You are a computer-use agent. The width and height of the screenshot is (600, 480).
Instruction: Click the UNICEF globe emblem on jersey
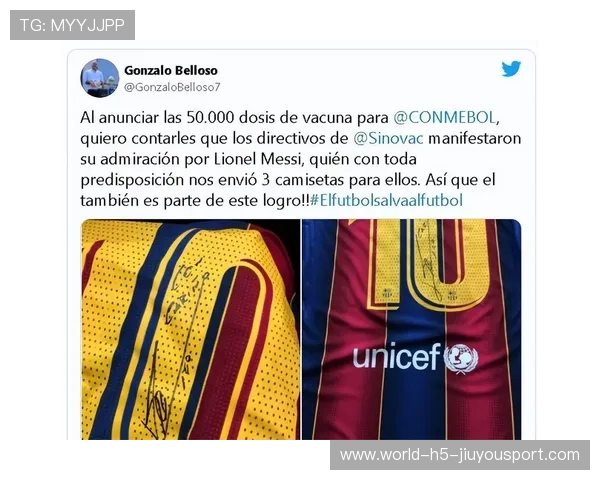pyautogui.click(x=461, y=358)
